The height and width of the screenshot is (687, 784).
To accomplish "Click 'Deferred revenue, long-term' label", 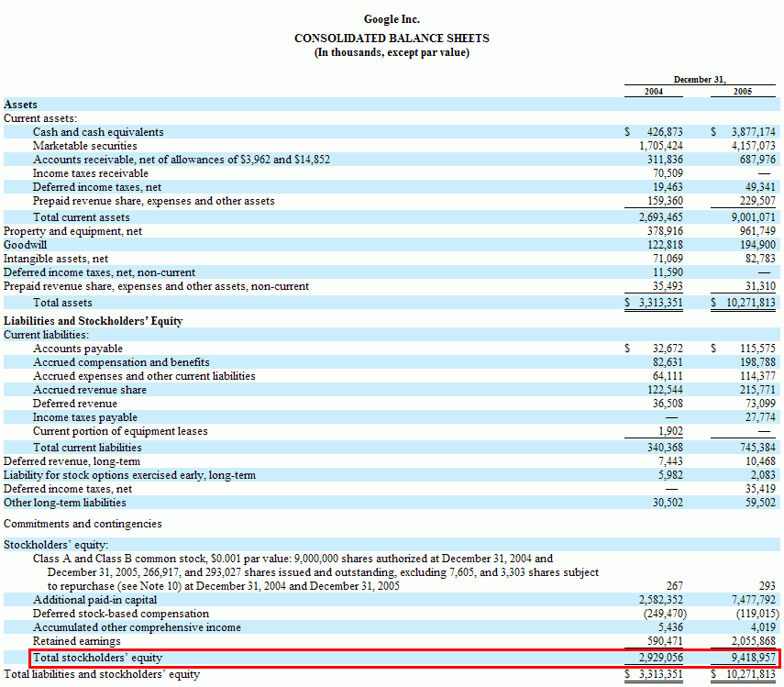I will [x=72, y=461].
